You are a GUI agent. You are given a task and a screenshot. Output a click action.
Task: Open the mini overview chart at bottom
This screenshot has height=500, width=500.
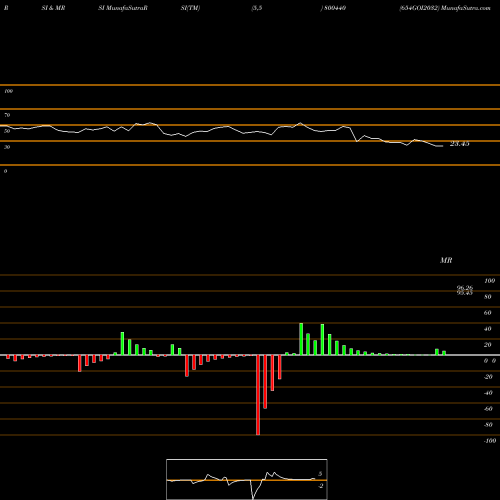click(x=247, y=479)
